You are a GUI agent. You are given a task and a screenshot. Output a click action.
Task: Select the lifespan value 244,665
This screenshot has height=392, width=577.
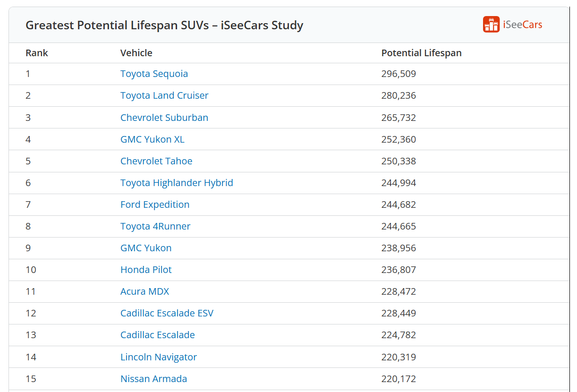(x=399, y=226)
